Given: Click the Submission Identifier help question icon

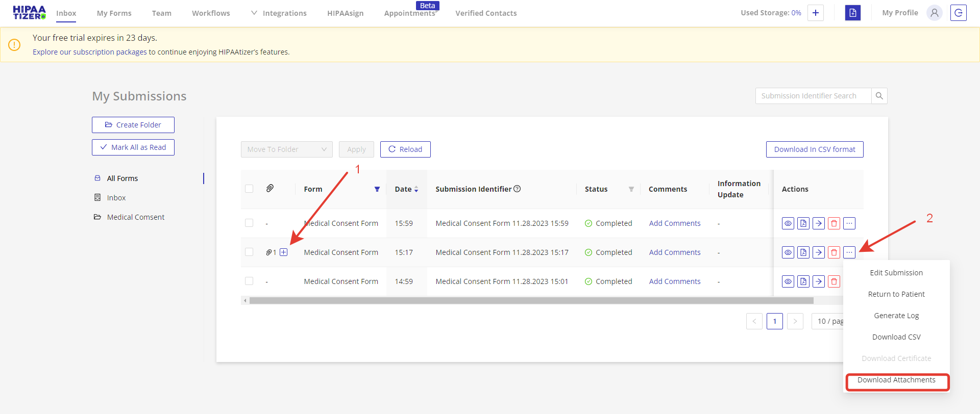Looking at the screenshot, I should pyautogui.click(x=517, y=189).
